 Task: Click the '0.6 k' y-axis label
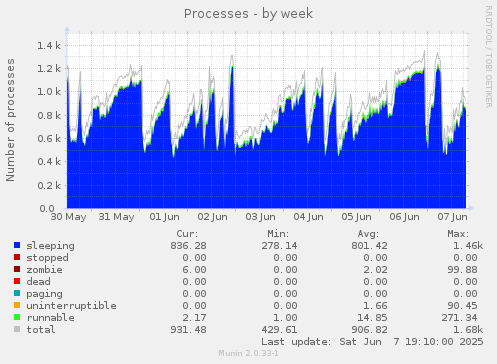click(49, 139)
